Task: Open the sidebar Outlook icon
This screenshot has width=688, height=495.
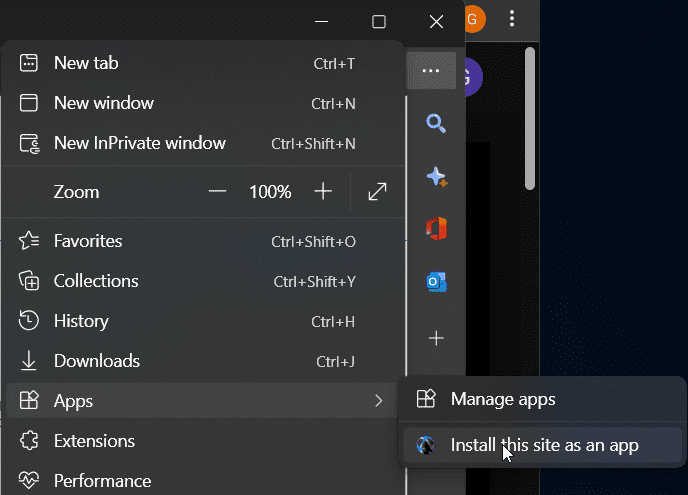Action: tap(437, 282)
